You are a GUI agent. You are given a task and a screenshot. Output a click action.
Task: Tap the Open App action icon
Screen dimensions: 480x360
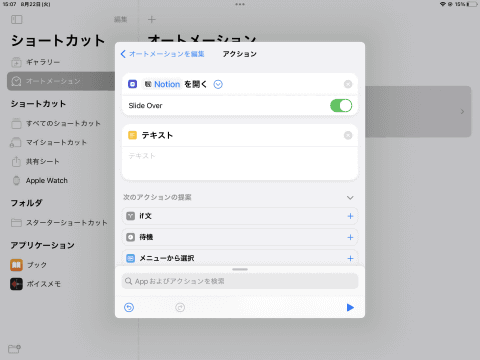pyautogui.click(x=132, y=84)
